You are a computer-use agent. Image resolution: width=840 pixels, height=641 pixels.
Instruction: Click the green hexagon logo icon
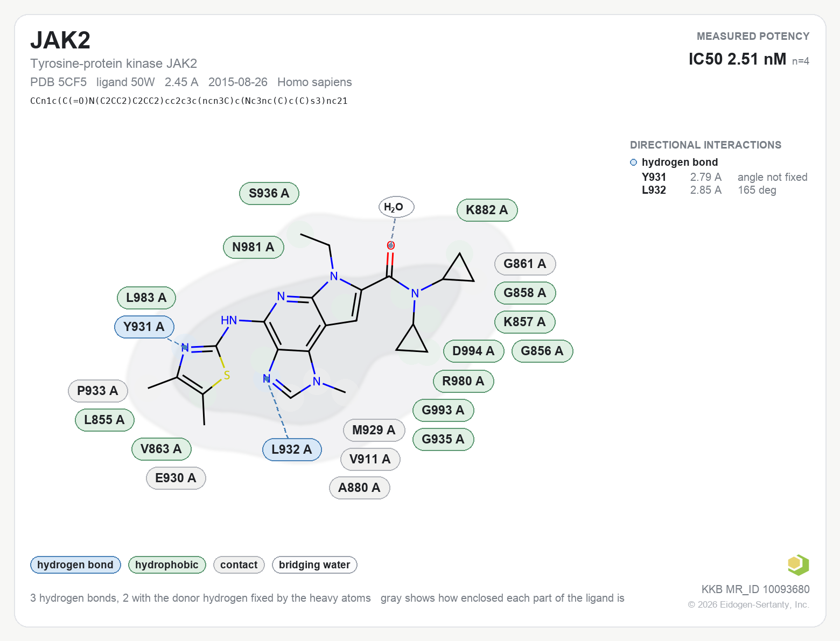(798, 565)
